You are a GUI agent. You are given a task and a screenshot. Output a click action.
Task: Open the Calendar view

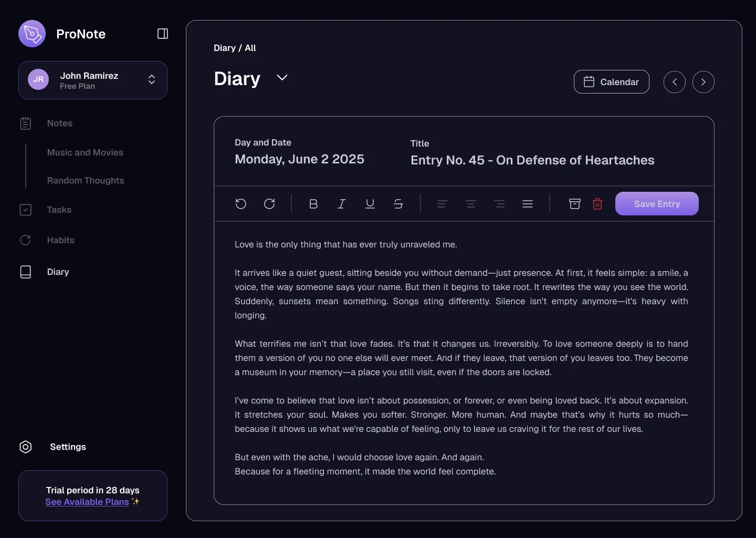[x=612, y=82]
